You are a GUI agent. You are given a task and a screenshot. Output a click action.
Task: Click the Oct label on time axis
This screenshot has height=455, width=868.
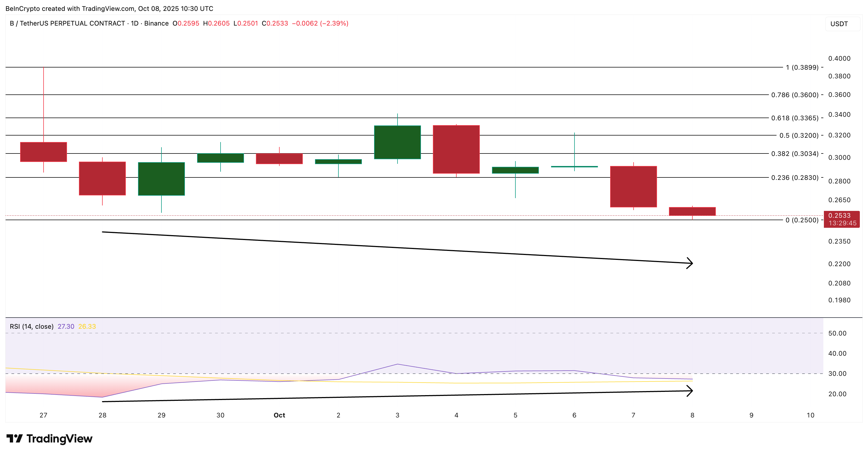point(279,415)
